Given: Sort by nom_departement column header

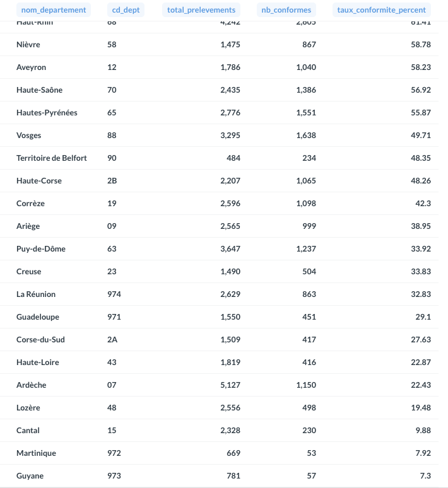Looking at the screenshot, I should (53, 10).
